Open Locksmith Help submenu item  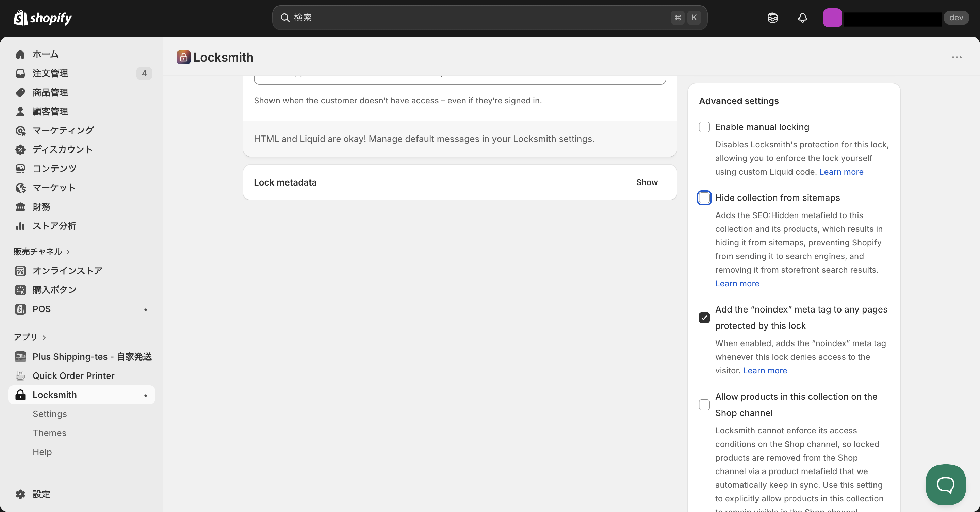click(42, 452)
